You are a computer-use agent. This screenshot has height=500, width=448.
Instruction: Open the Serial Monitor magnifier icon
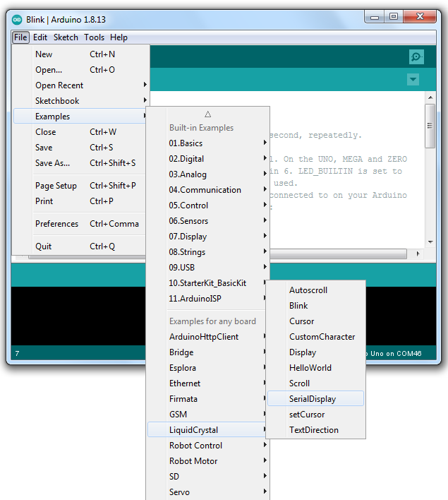pyautogui.click(x=416, y=56)
